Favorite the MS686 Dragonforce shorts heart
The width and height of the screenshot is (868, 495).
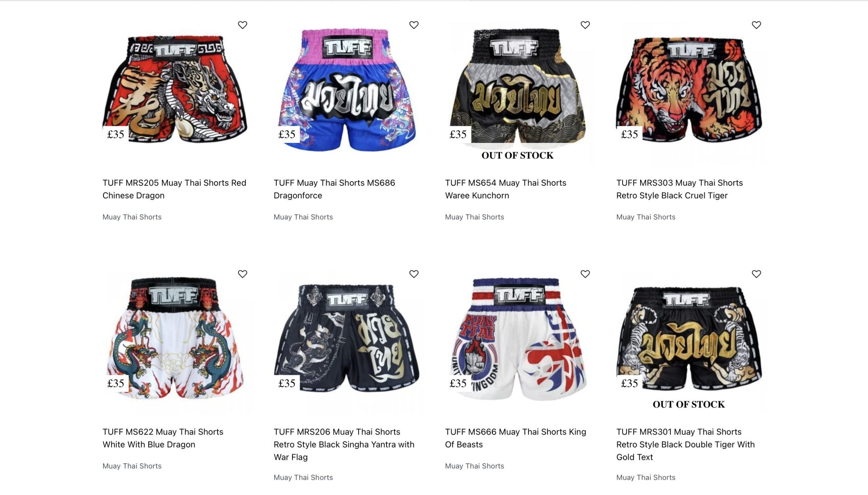click(x=414, y=25)
